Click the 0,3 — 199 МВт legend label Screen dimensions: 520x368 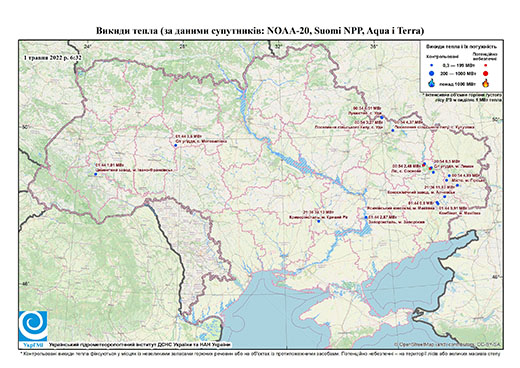coord(458,66)
